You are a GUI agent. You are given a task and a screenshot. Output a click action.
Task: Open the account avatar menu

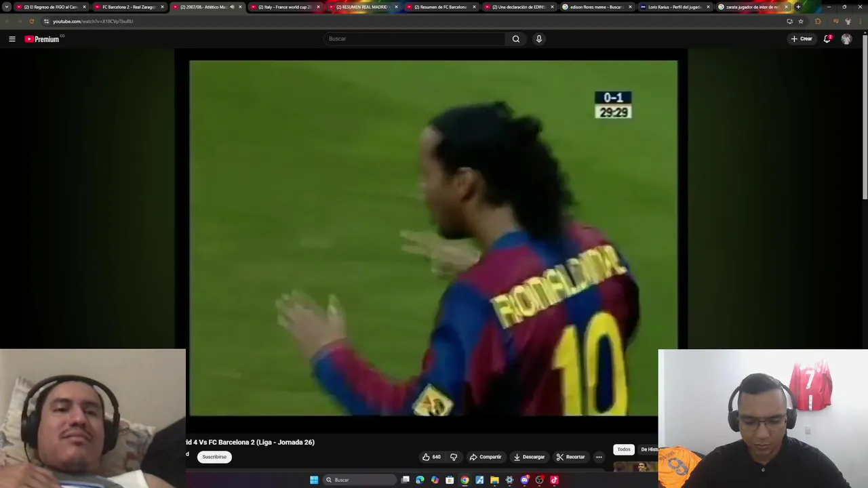point(846,39)
